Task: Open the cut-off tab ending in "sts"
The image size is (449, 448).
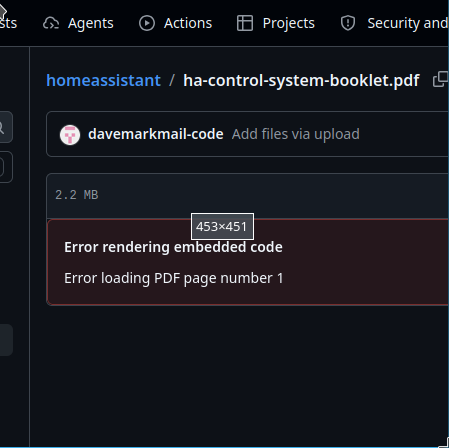Action: click(x=8, y=23)
